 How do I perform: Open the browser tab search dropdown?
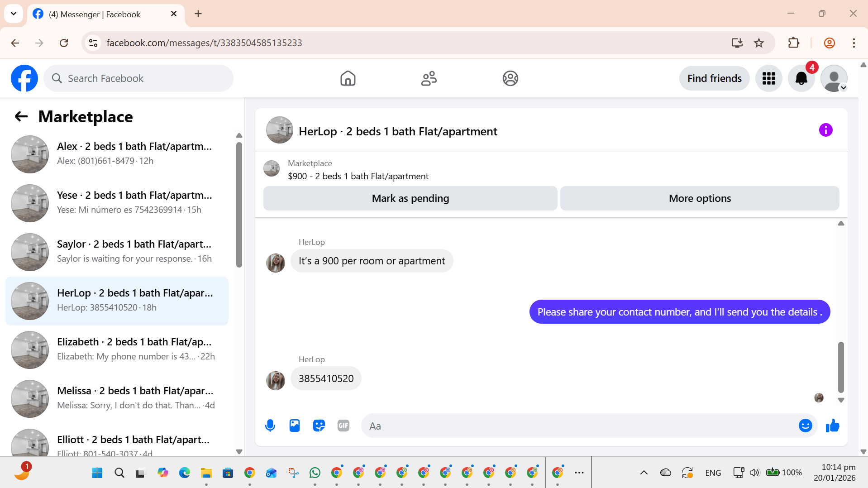pos(14,14)
